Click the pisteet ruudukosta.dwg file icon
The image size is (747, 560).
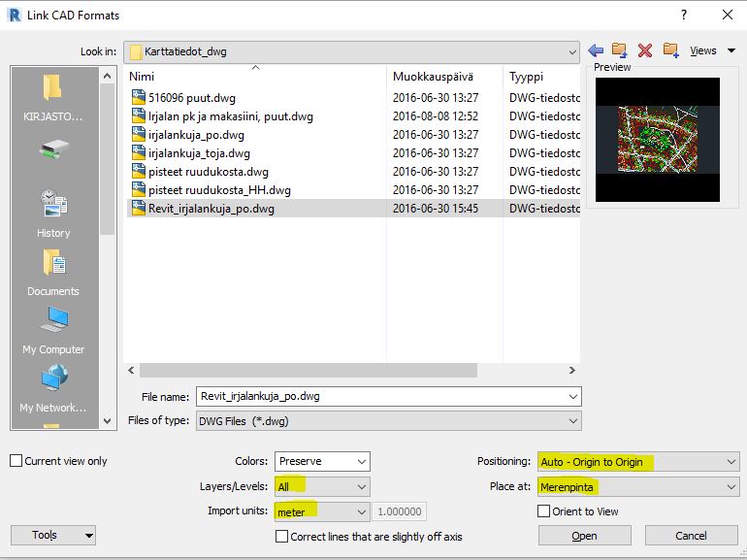(x=138, y=172)
